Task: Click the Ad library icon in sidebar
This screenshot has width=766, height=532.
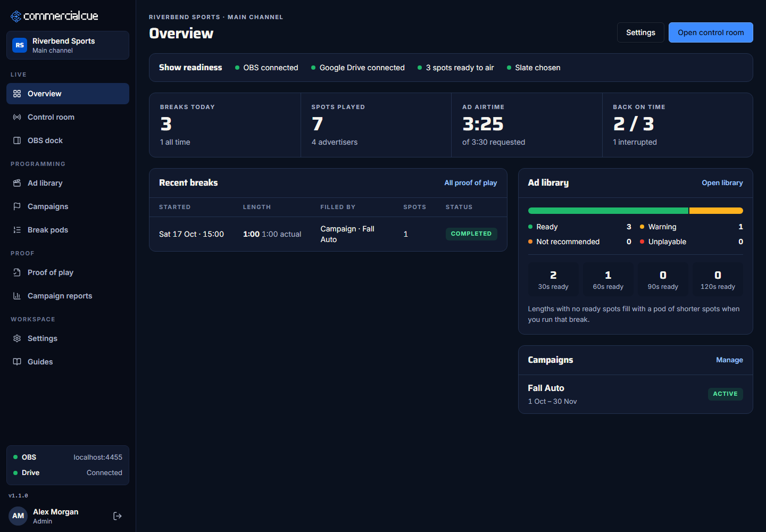Action: (17, 183)
